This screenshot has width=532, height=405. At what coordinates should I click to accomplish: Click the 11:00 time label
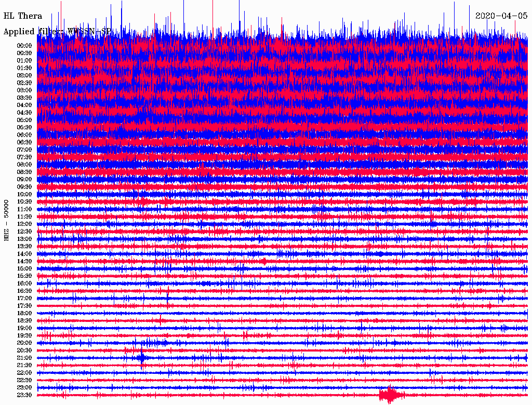click(24, 209)
